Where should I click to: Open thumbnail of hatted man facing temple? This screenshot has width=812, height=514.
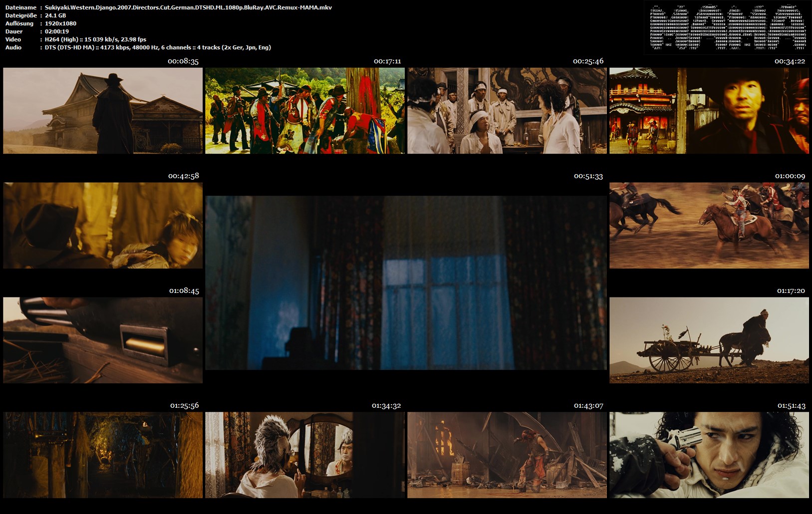[103, 111]
